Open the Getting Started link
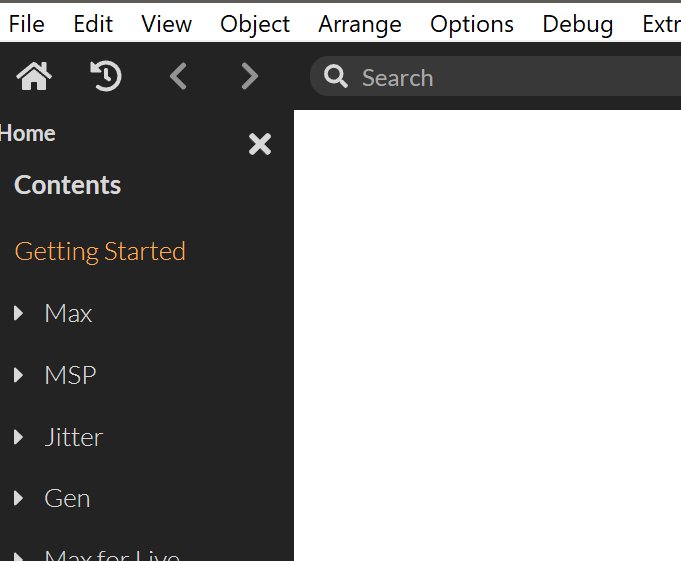The width and height of the screenshot is (681, 561). pos(100,251)
